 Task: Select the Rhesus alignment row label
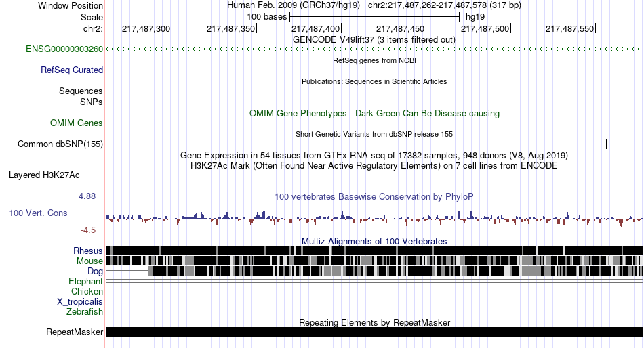88,251
